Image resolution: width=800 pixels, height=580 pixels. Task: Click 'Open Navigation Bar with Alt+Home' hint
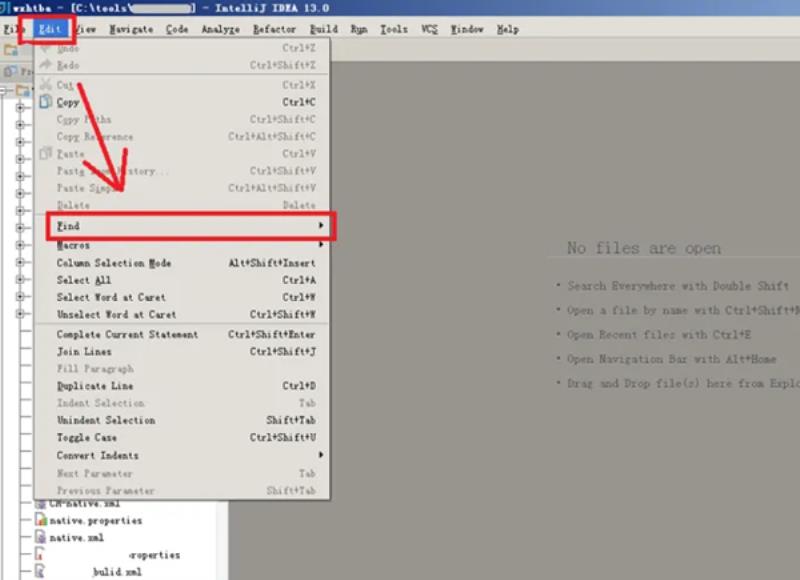point(671,359)
